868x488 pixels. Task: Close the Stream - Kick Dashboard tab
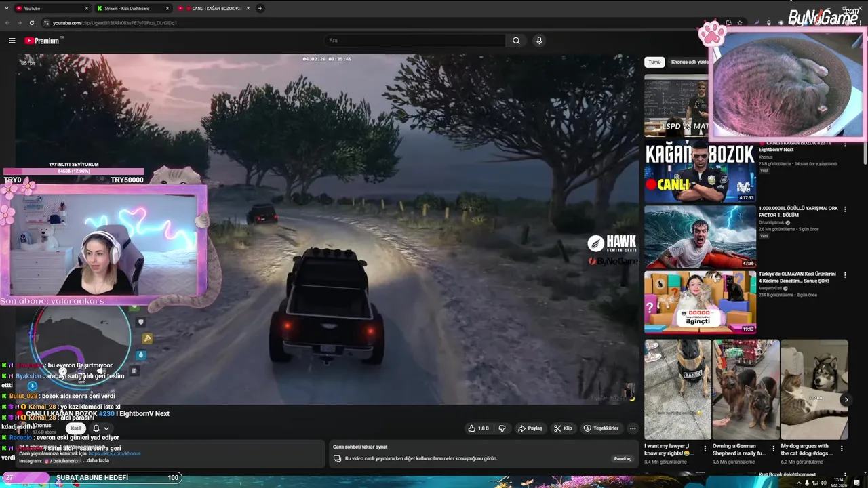click(167, 8)
